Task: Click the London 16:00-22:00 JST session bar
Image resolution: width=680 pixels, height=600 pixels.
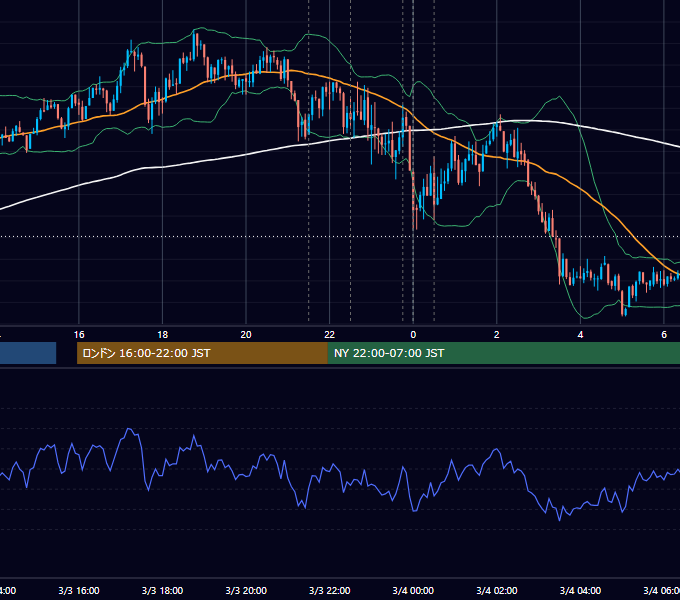Action: pos(202,353)
